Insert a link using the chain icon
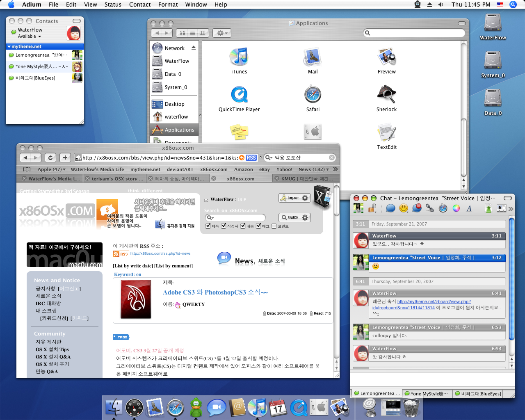The image size is (525, 420). 430,208
